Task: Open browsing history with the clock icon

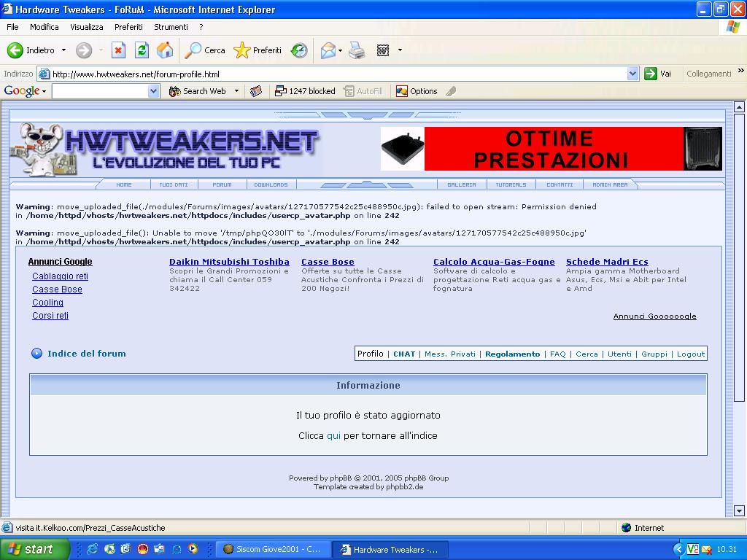Action: coord(299,50)
